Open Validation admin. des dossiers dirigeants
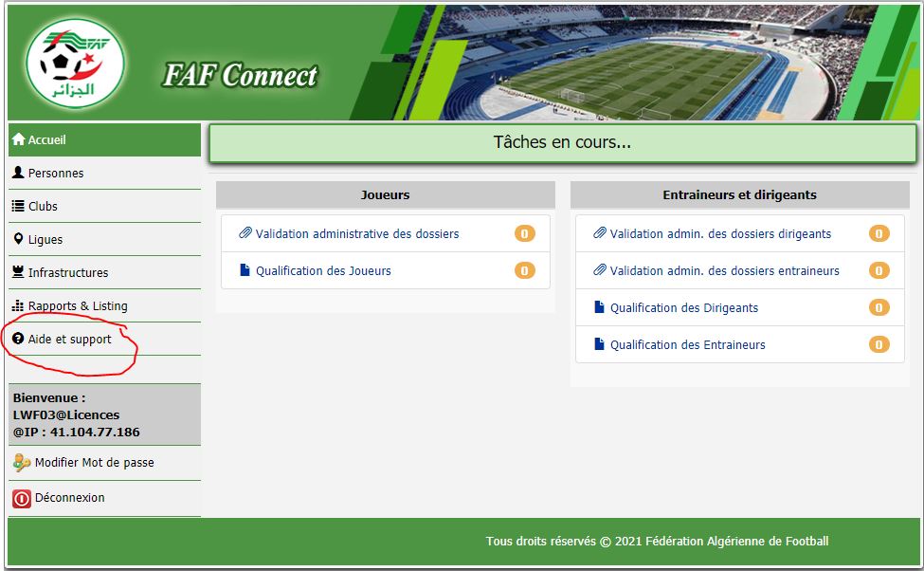 point(720,233)
